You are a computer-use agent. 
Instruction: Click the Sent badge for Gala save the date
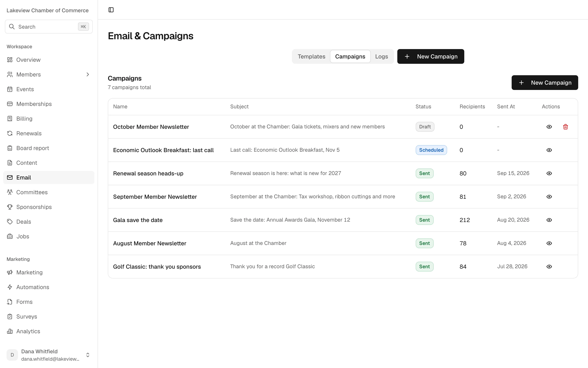coord(424,220)
